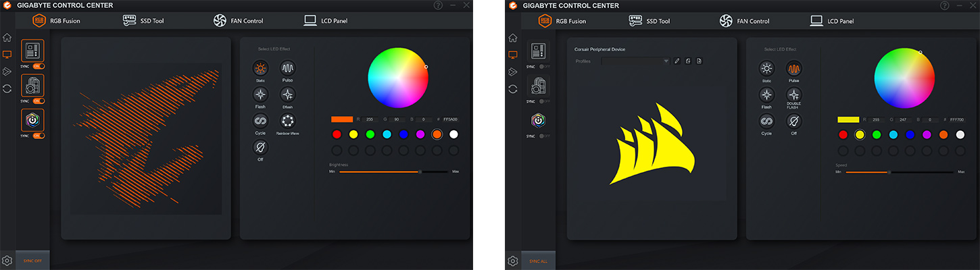The height and width of the screenshot is (270, 980).
Task: Pick the Off effect in the Corsair window
Action: pyautogui.click(x=793, y=122)
